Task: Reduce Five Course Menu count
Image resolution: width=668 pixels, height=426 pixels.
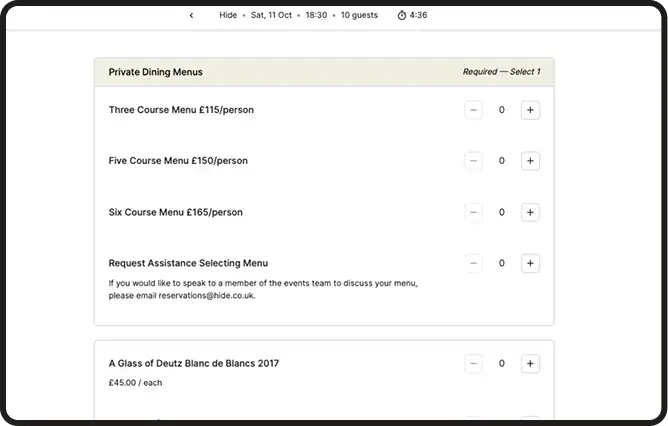Action: (x=473, y=161)
